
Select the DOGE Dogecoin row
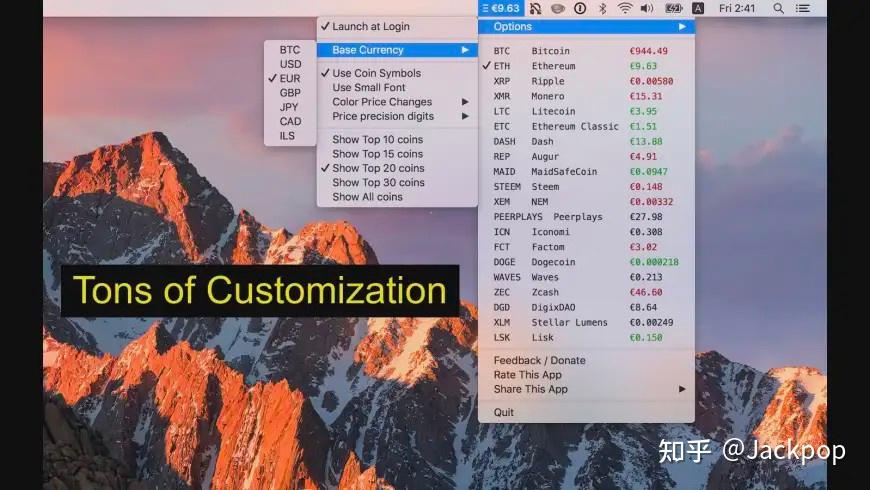[x=586, y=261]
